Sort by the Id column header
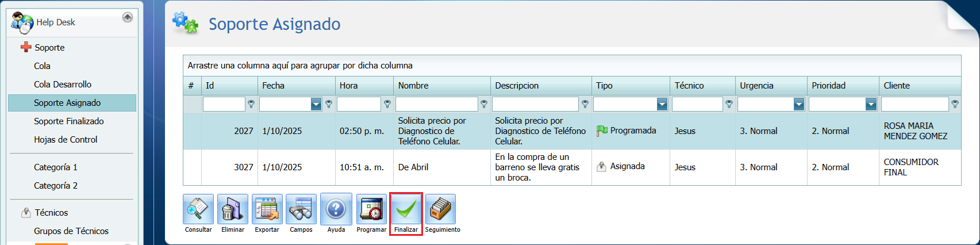 click(x=229, y=86)
